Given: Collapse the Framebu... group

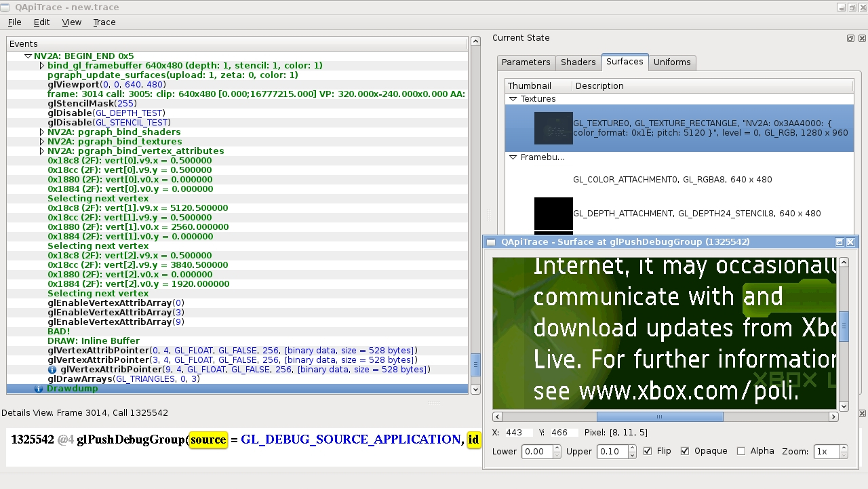Looking at the screenshot, I should point(513,157).
